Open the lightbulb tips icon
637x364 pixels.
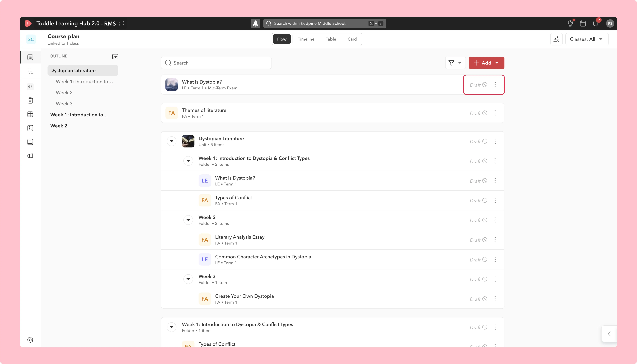(570, 24)
